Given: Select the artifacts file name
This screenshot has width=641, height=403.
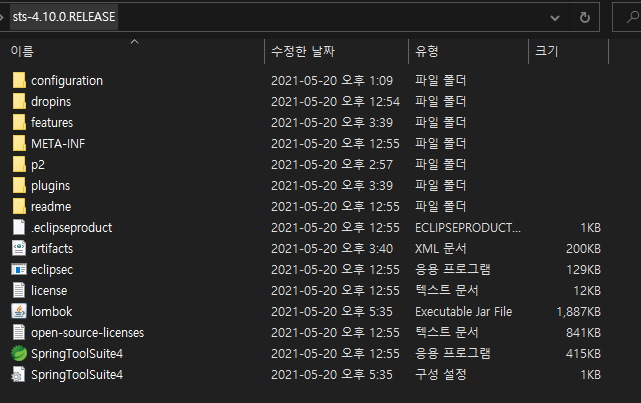Looking at the screenshot, I should (x=52, y=249).
